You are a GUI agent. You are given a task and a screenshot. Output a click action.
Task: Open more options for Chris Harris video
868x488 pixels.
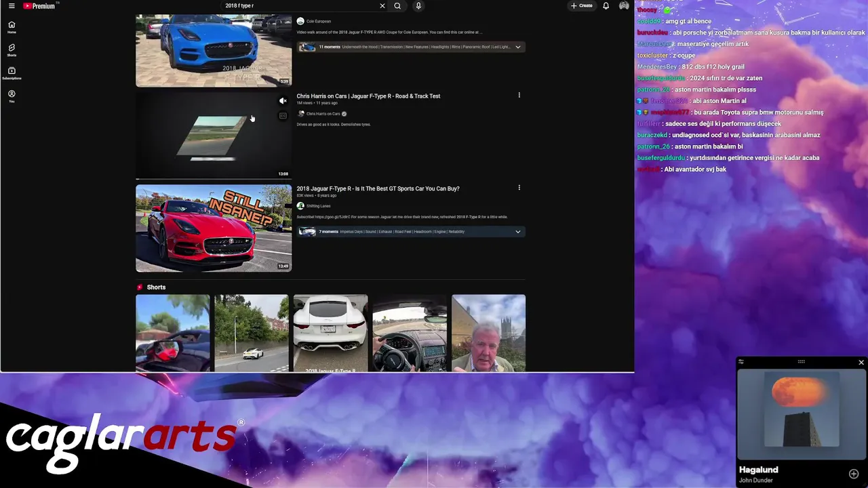[x=519, y=96]
